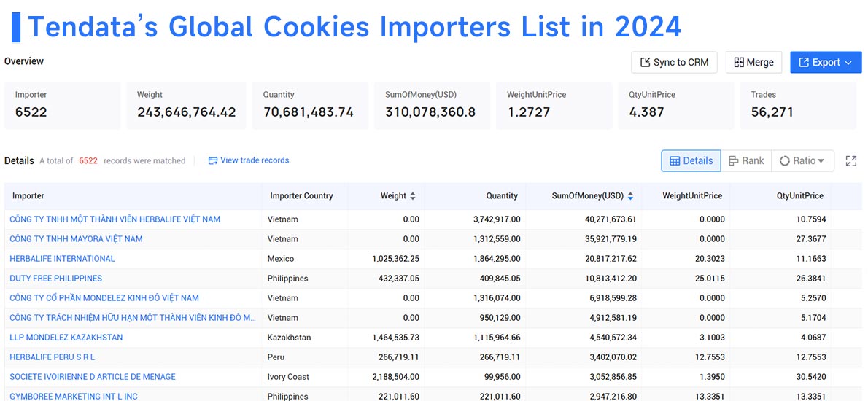Viewport: 868px width, 401px height.
Task: Click the 1,464,535.73 Weight value
Action: point(396,338)
